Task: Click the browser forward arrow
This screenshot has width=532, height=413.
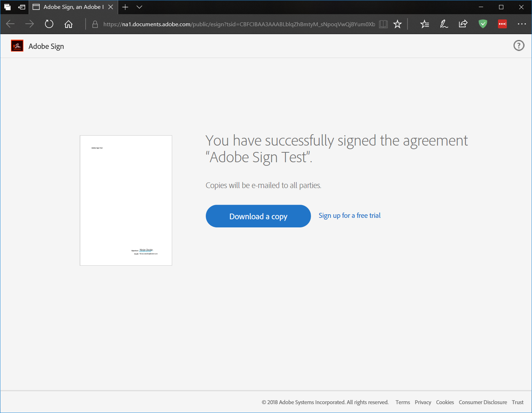Action: [29, 24]
